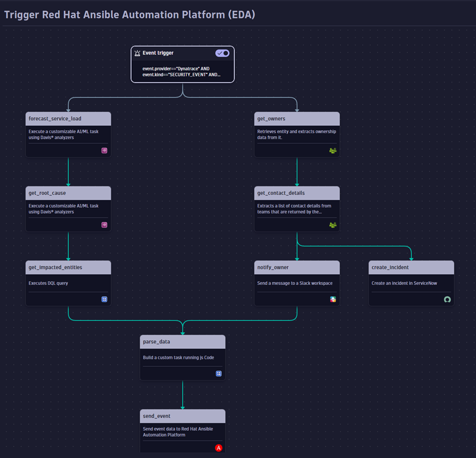Click the alarm icon in Event trigger node

[137, 53]
